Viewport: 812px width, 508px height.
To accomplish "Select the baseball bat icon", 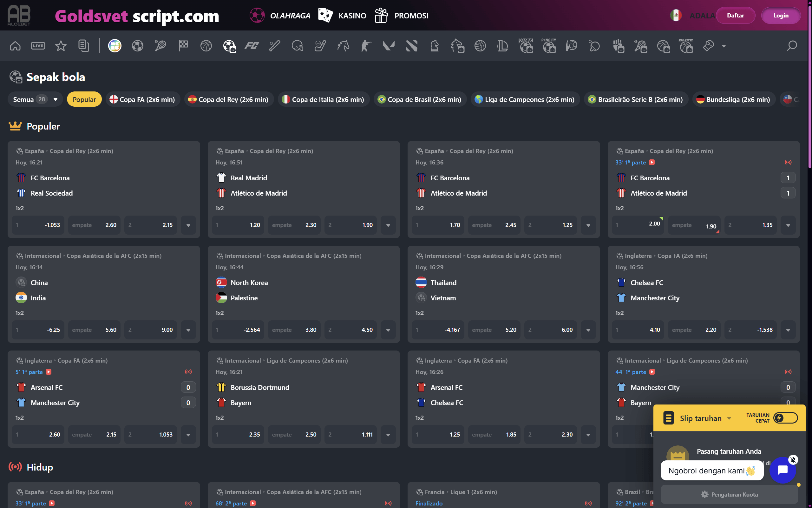I will pyautogui.click(x=274, y=46).
